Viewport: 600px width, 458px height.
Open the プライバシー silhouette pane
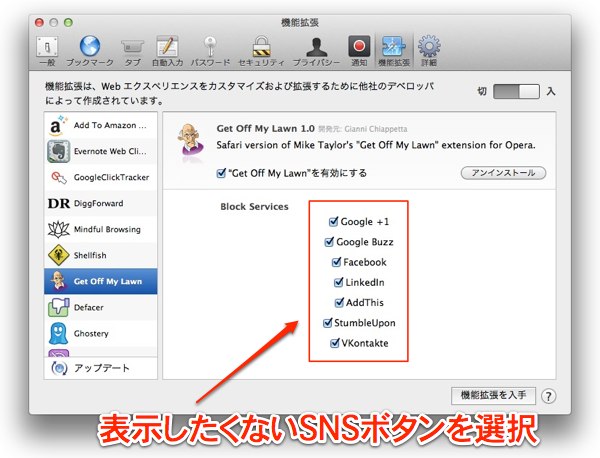tap(316, 51)
